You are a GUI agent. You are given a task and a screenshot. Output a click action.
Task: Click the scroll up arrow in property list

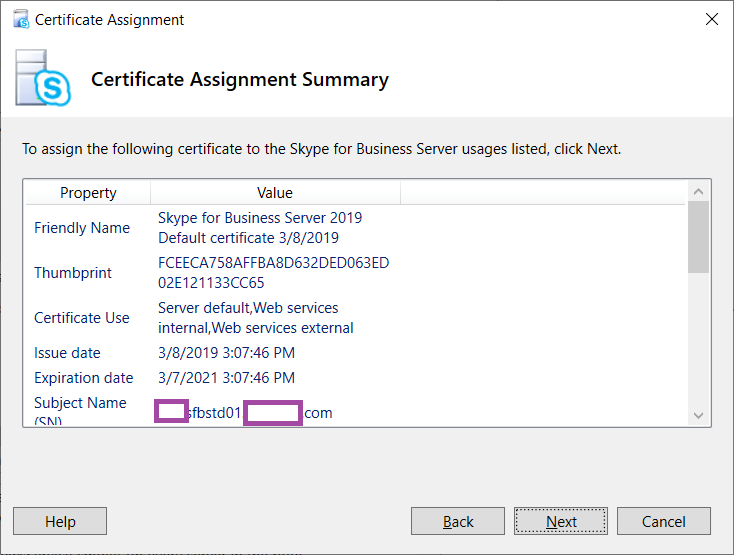(x=698, y=191)
